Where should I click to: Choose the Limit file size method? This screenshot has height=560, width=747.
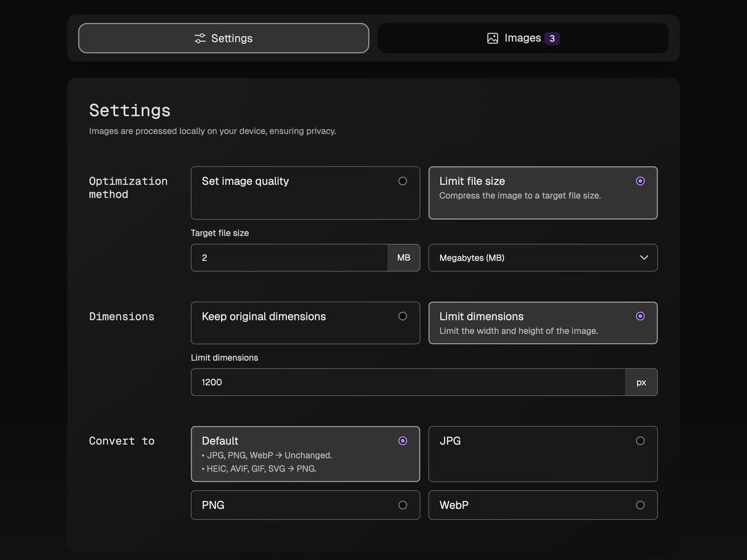point(542,192)
